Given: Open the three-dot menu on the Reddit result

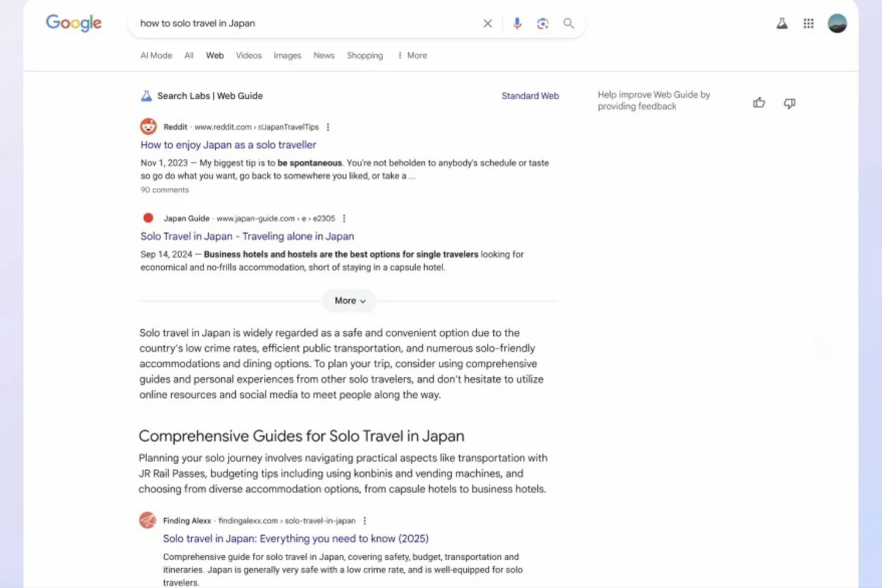Looking at the screenshot, I should coord(328,126).
